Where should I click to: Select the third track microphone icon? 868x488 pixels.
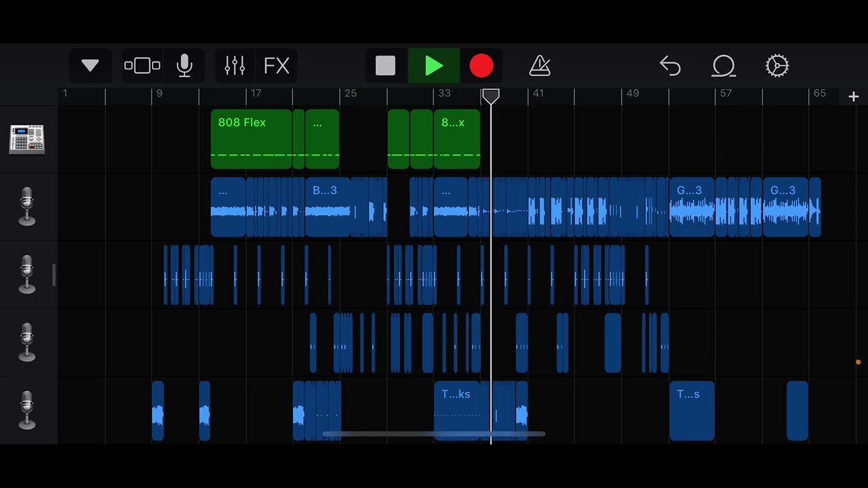(x=27, y=274)
